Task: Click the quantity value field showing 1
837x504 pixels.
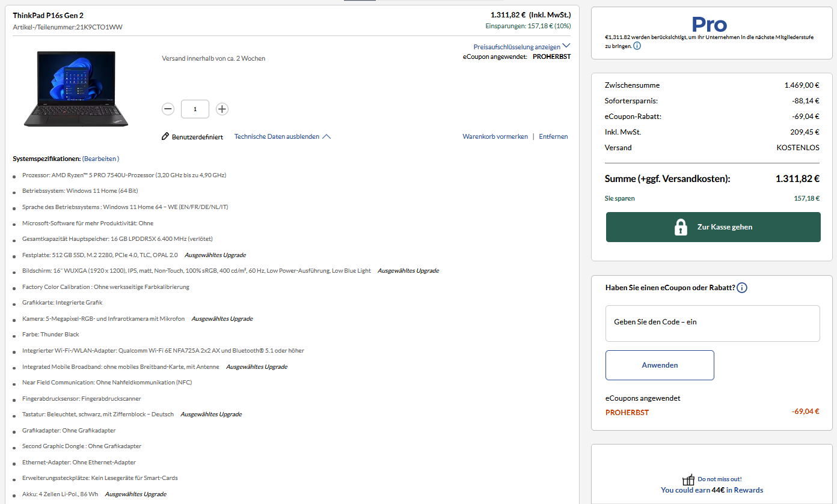Action: (195, 109)
